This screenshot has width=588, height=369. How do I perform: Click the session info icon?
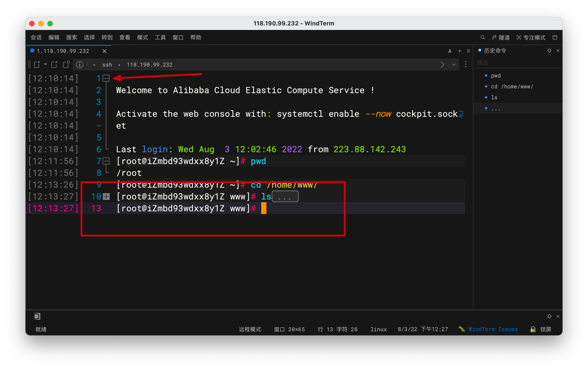click(80, 64)
